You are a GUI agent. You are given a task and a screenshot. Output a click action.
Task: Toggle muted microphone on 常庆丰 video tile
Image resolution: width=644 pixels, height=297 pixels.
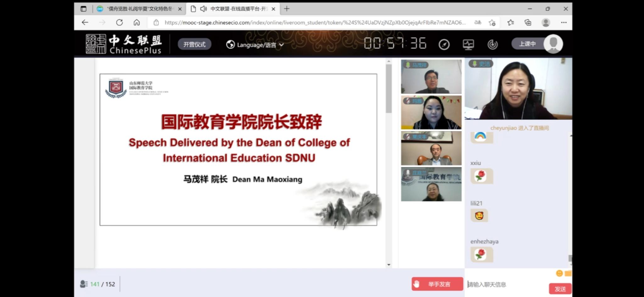coord(408,137)
